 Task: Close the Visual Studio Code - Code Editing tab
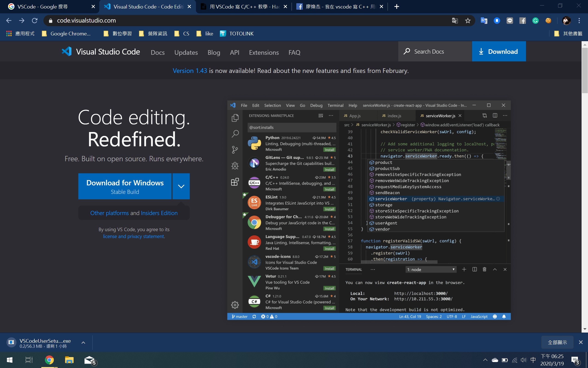coord(189,7)
